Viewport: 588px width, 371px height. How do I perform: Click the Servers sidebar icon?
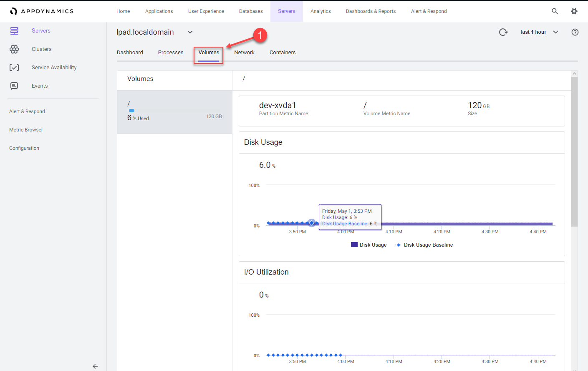(14, 31)
